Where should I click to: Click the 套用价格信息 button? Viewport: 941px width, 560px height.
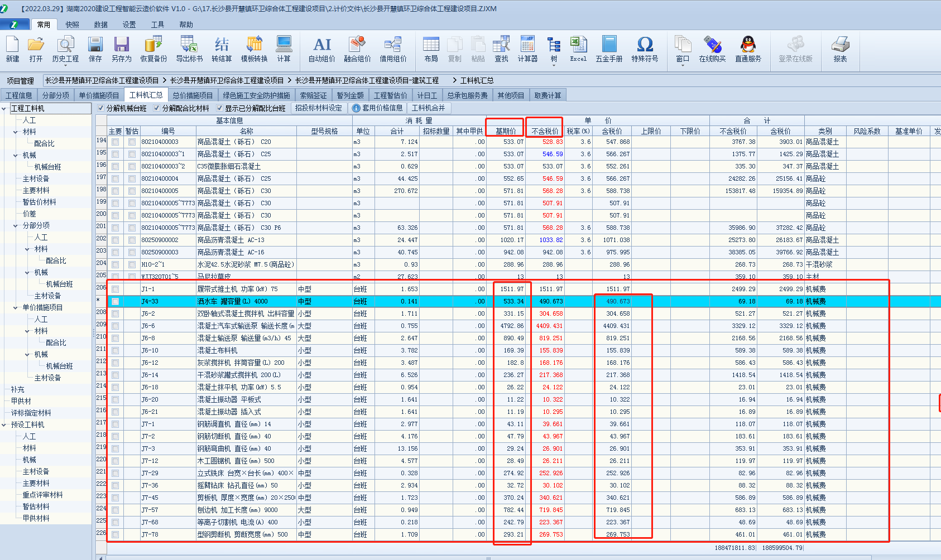click(378, 108)
